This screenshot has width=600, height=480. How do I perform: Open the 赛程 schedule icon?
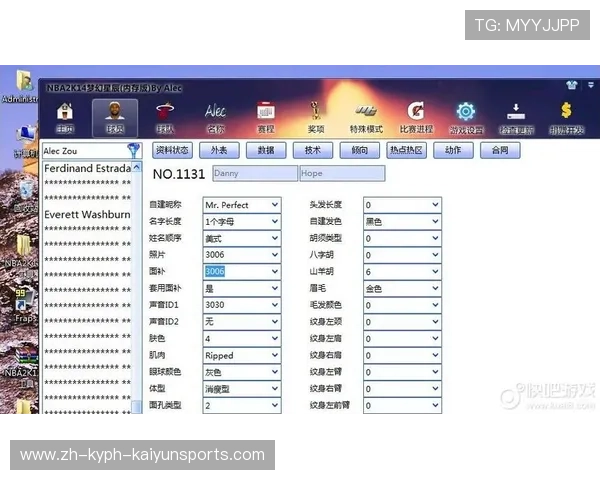point(266,118)
